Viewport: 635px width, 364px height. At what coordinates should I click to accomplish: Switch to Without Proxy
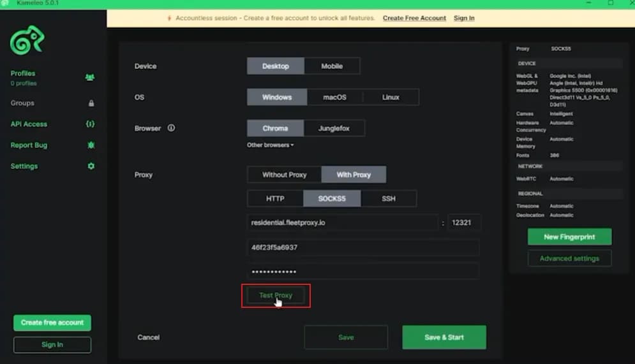coord(284,175)
